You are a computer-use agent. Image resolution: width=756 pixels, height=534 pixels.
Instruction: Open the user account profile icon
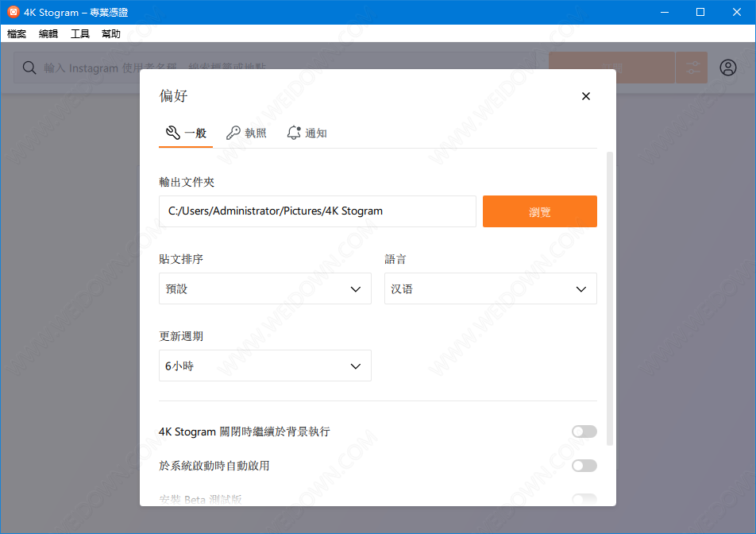click(x=728, y=68)
